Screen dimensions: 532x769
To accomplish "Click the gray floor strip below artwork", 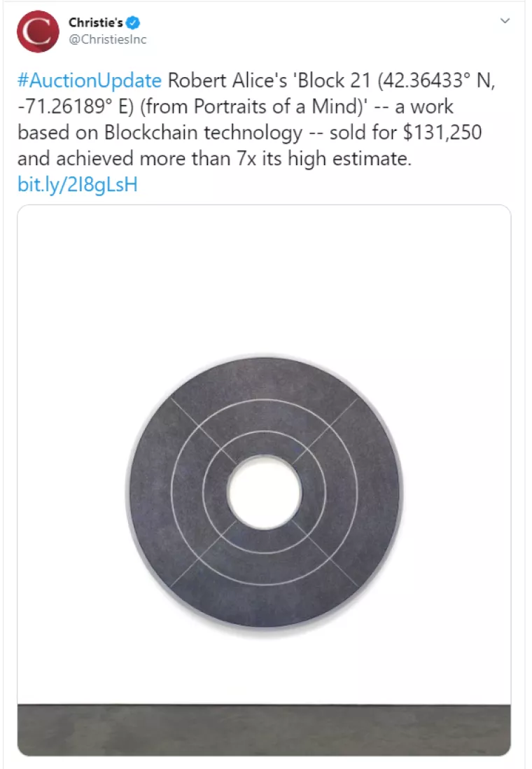I will point(265,730).
